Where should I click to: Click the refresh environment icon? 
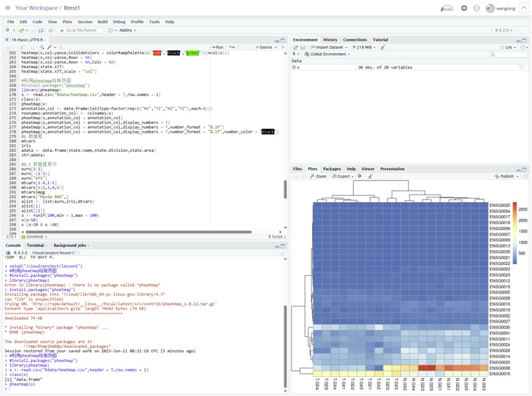point(523,48)
